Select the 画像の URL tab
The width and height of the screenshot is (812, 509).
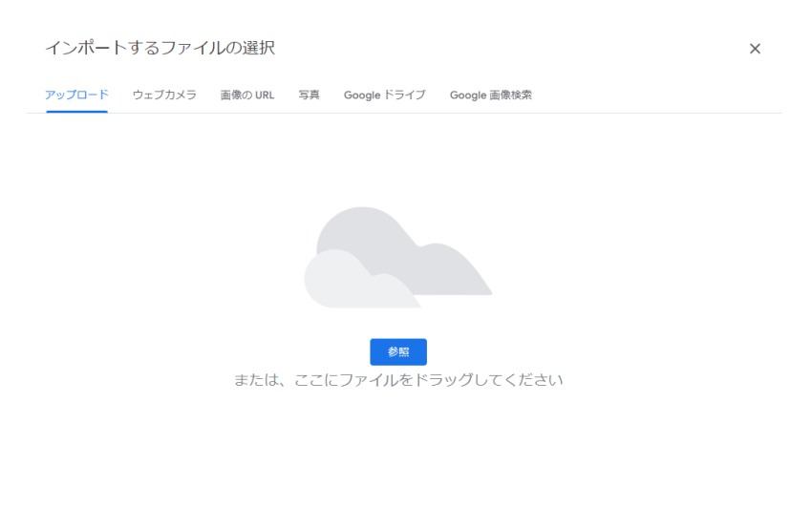(247, 95)
